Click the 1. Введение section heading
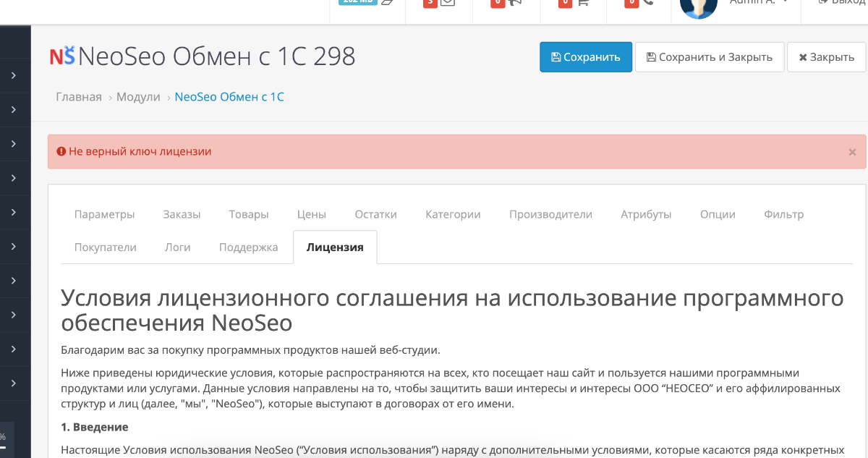The image size is (868, 458). 95,427
